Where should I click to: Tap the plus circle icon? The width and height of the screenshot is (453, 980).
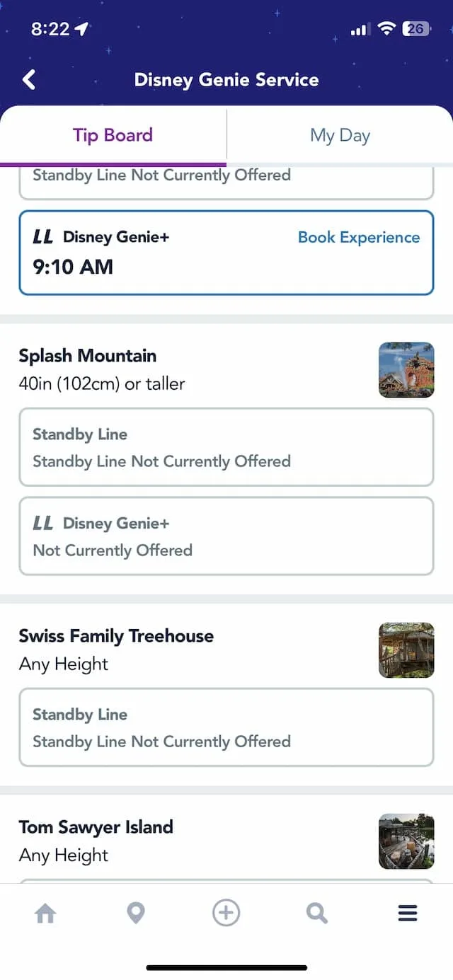(x=226, y=913)
